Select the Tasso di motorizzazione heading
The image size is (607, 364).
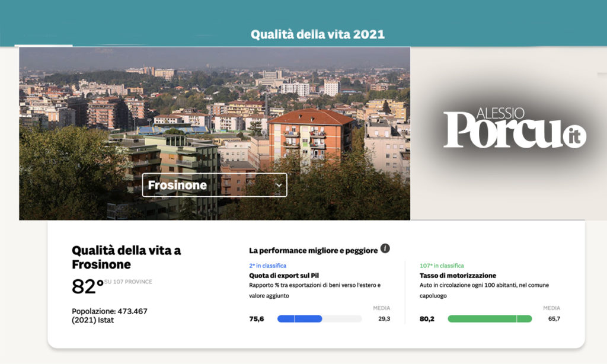click(x=458, y=276)
